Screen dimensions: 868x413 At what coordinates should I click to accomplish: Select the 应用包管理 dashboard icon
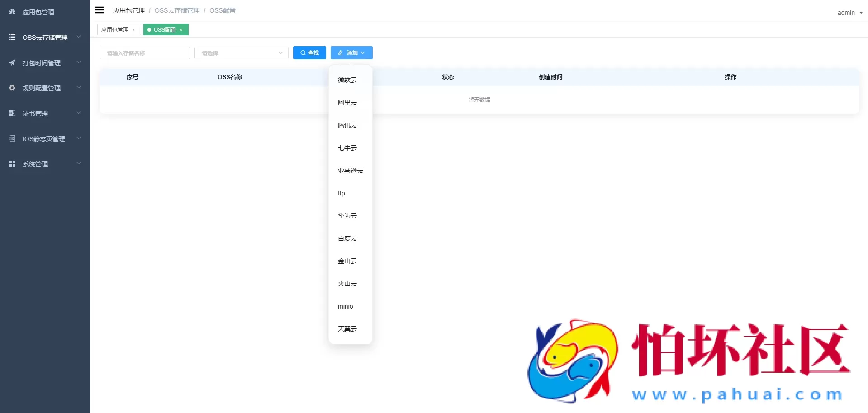[12, 12]
